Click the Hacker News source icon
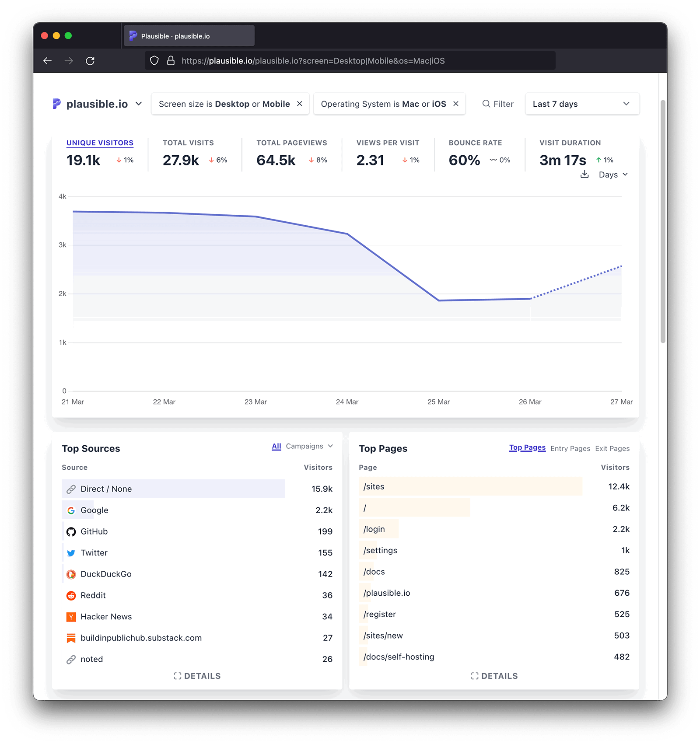700x744 pixels. click(71, 617)
